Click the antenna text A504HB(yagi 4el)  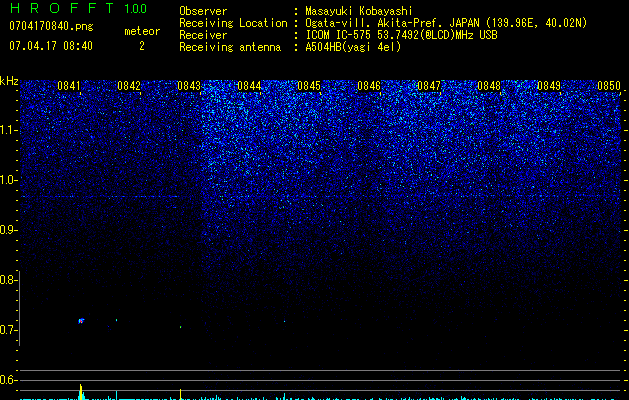click(x=353, y=47)
